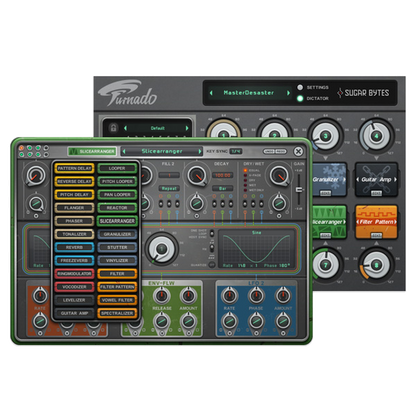Go to previous preset before MasterDesaster
The height and width of the screenshot is (416, 416).
pyautogui.click(x=211, y=93)
